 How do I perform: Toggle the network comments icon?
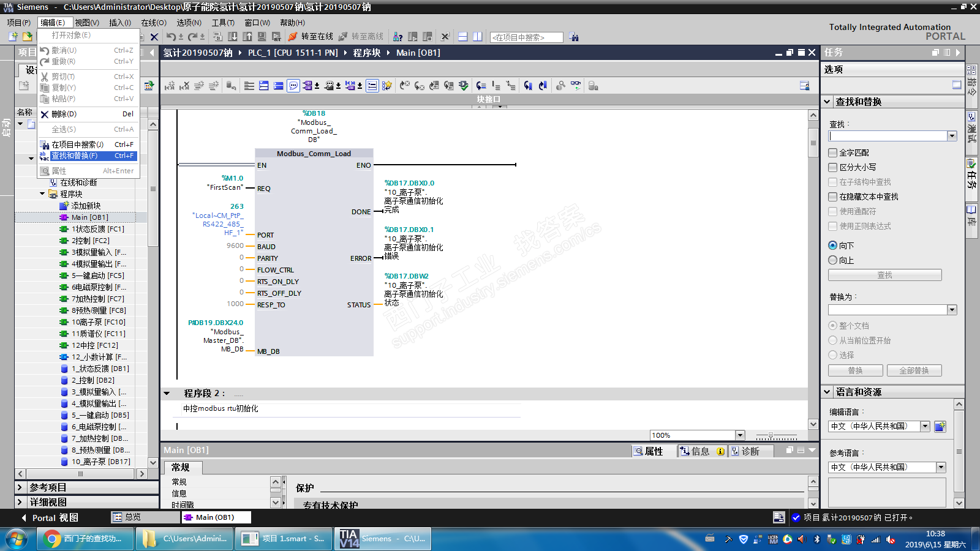click(372, 86)
